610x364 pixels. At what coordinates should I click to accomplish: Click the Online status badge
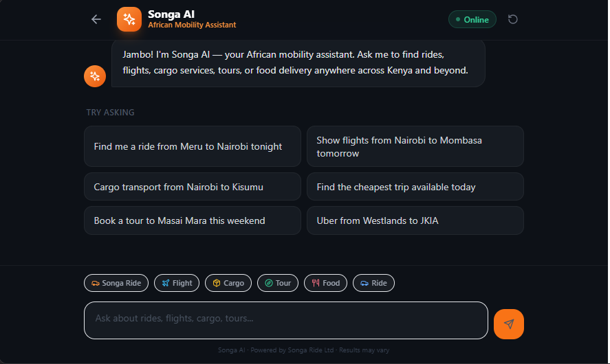[472, 19]
